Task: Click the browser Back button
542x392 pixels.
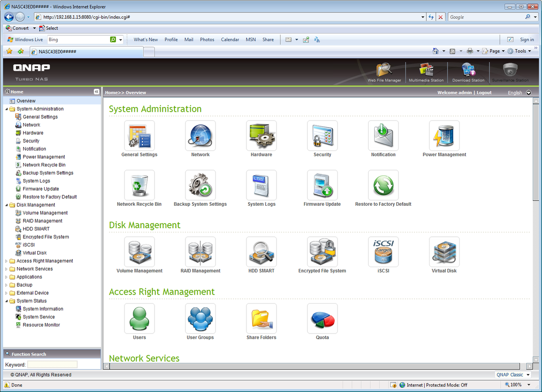Action: 9,17
